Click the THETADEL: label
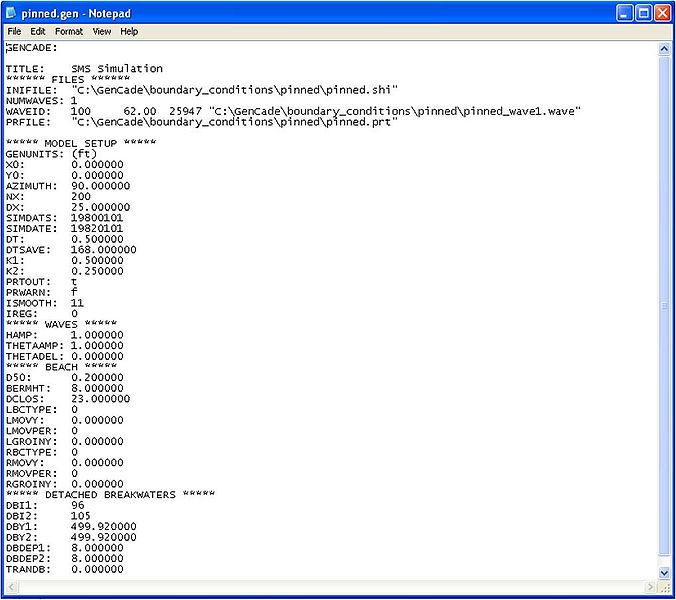This screenshot has width=676, height=600. (35, 356)
